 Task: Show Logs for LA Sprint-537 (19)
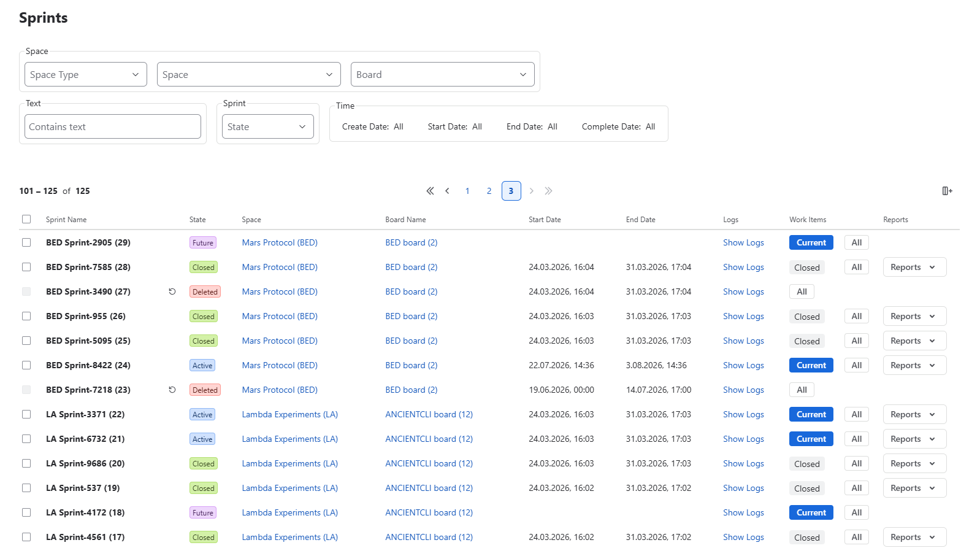tap(743, 488)
